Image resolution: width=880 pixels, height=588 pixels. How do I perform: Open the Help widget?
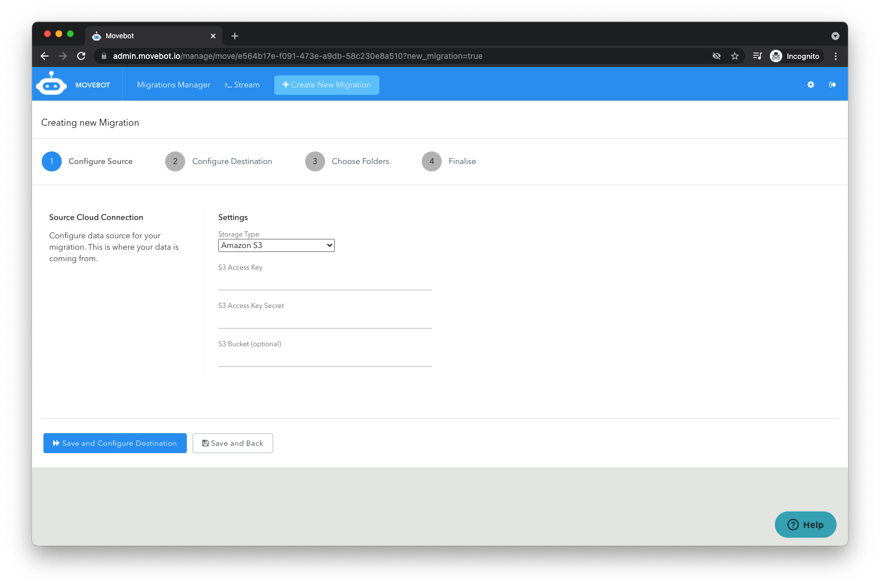pos(806,525)
